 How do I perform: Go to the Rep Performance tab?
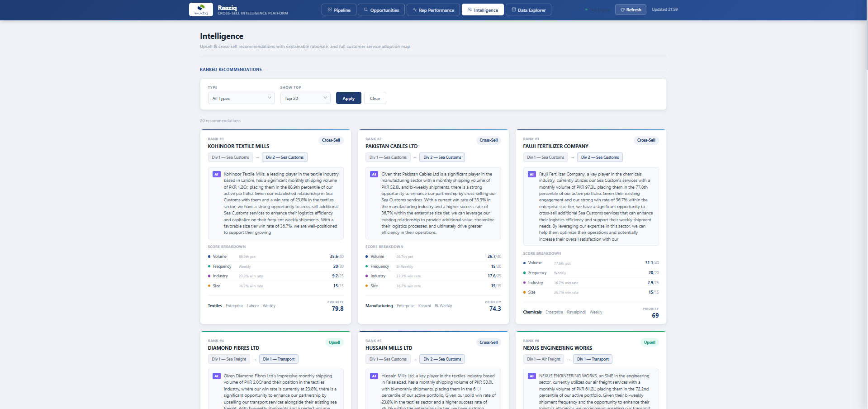point(433,10)
